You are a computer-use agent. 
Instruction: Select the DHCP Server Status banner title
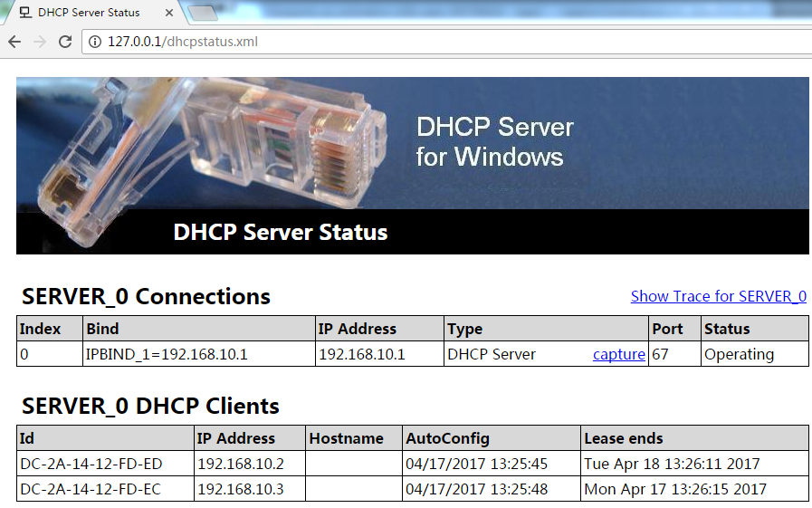click(280, 232)
